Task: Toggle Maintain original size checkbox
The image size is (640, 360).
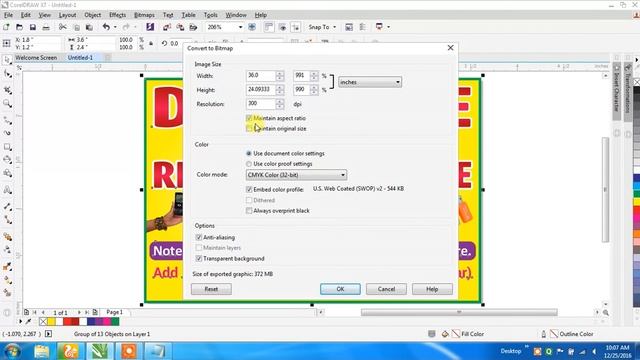Action: pos(249,129)
